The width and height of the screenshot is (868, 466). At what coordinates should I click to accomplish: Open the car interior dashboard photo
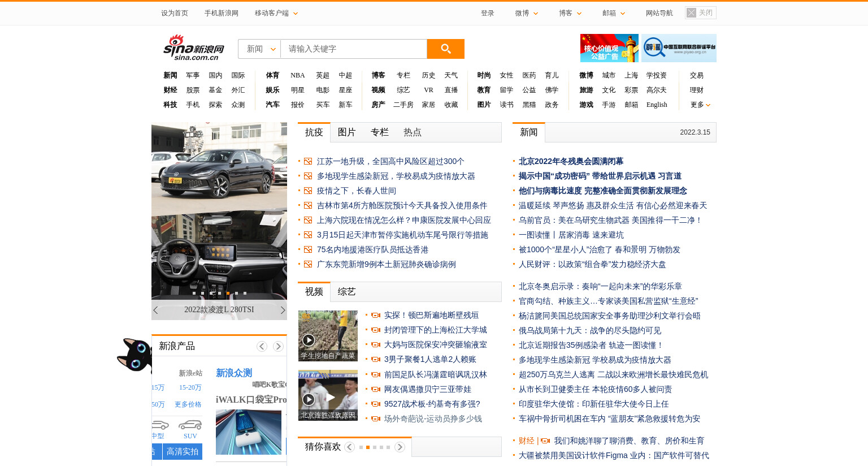click(219, 256)
